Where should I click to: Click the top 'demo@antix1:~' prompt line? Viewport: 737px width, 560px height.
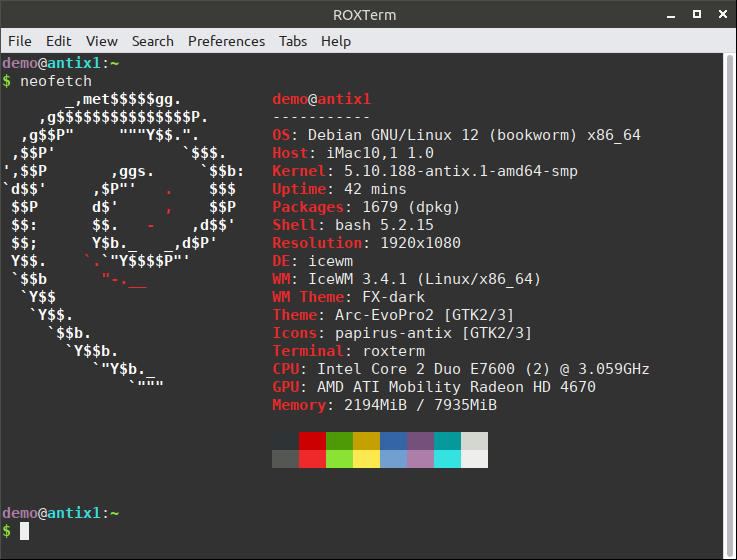point(61,63)
